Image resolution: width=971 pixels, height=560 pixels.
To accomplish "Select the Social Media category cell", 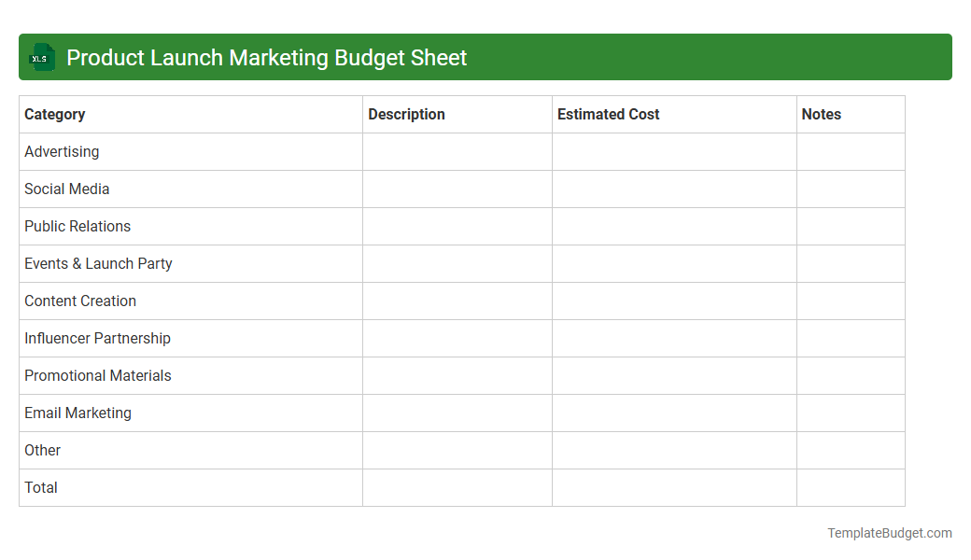I will coord(66,189).
